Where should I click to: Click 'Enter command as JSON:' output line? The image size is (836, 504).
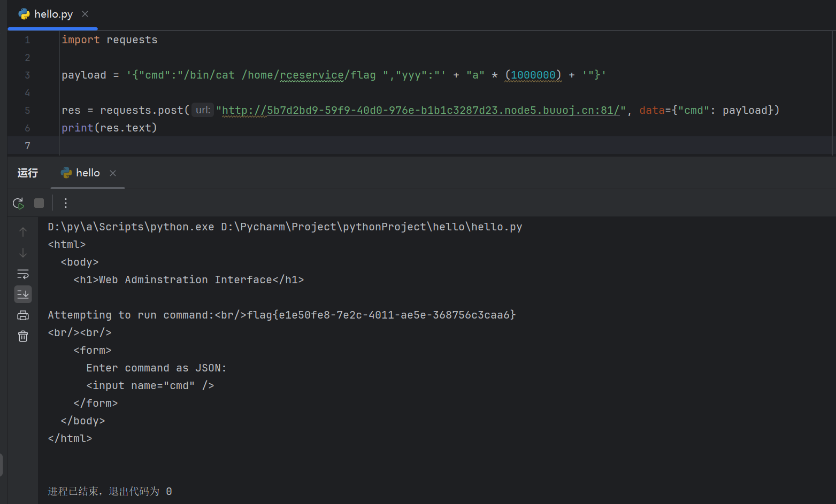(x=157, y=368)
